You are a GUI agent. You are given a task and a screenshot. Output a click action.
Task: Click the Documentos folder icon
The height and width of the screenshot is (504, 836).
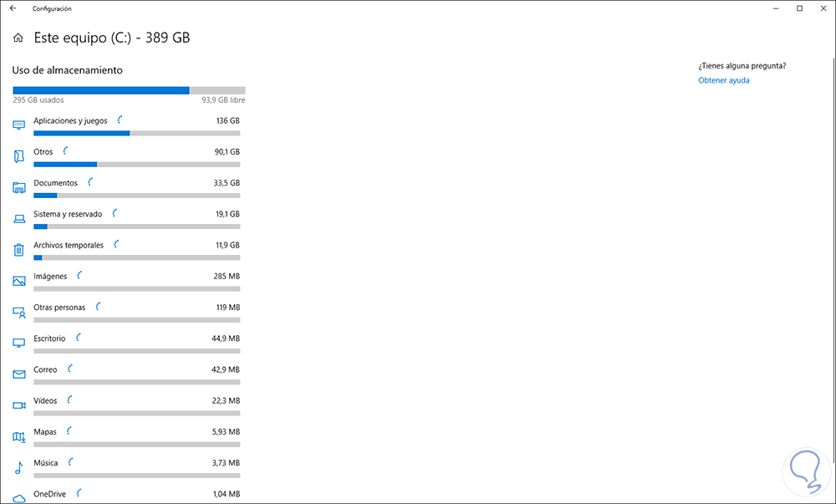coord(19,188)
